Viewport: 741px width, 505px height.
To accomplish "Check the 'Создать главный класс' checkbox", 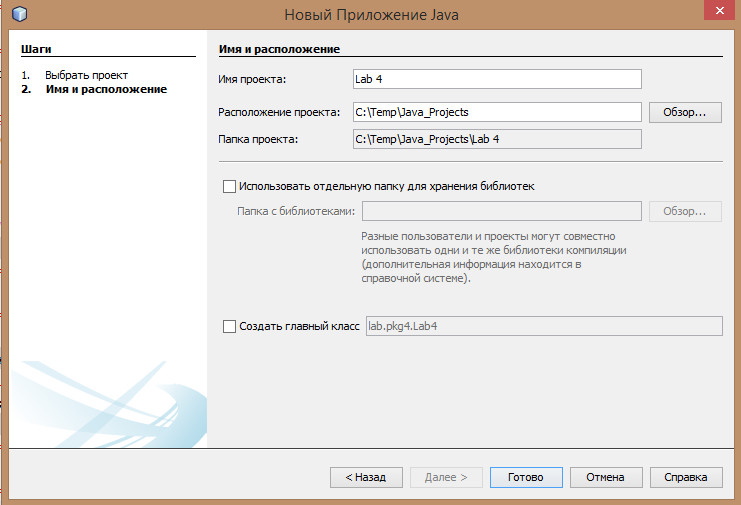I will (229, 326).
